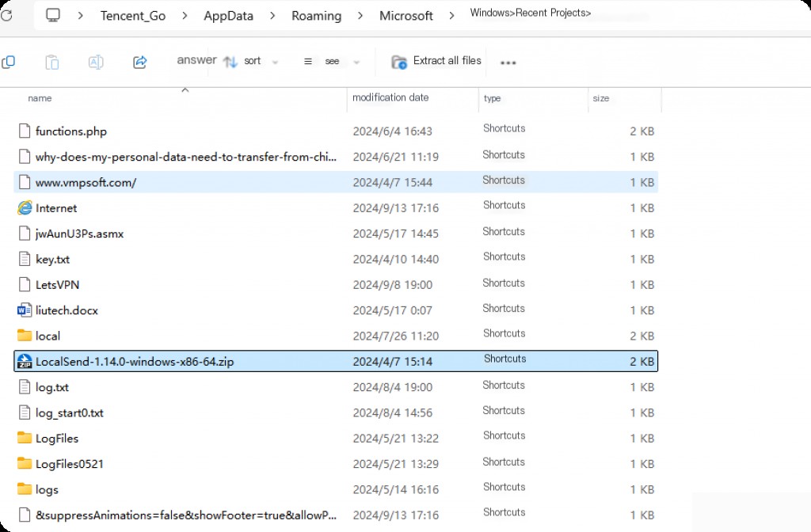
Task: Select the &suppressAnimations=false file
Action: click(185, 515)
